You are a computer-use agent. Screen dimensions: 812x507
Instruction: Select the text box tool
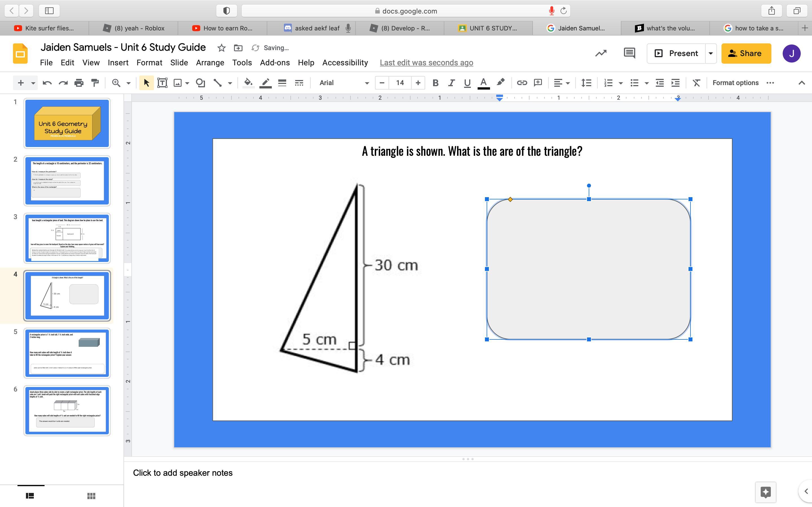[162, 83]
